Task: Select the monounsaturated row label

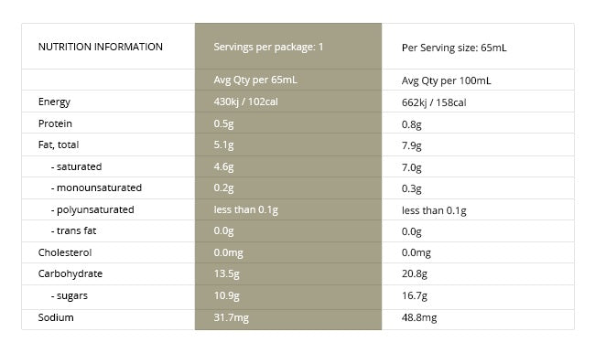Action: pyautogui.click(x=96, y=187)
